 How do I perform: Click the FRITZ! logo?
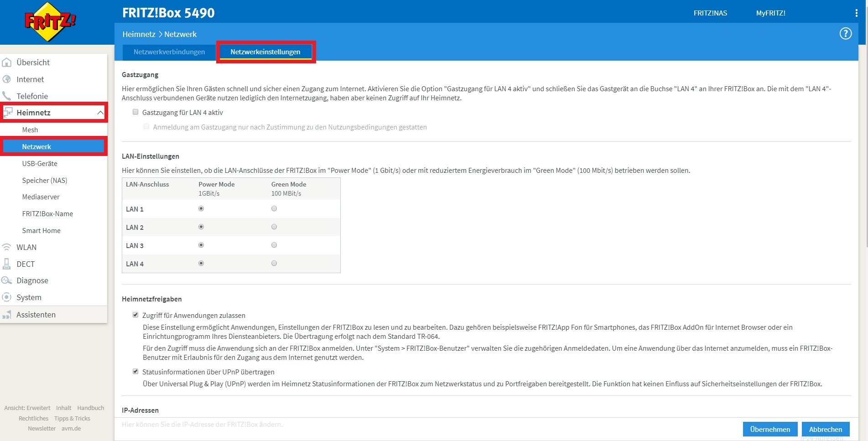point(50,21)
